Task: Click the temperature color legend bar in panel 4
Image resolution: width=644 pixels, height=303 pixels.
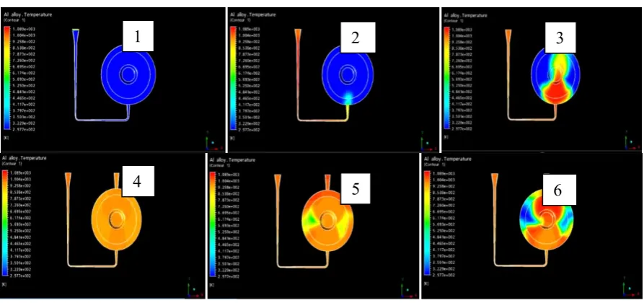Action: pos(6,224)
